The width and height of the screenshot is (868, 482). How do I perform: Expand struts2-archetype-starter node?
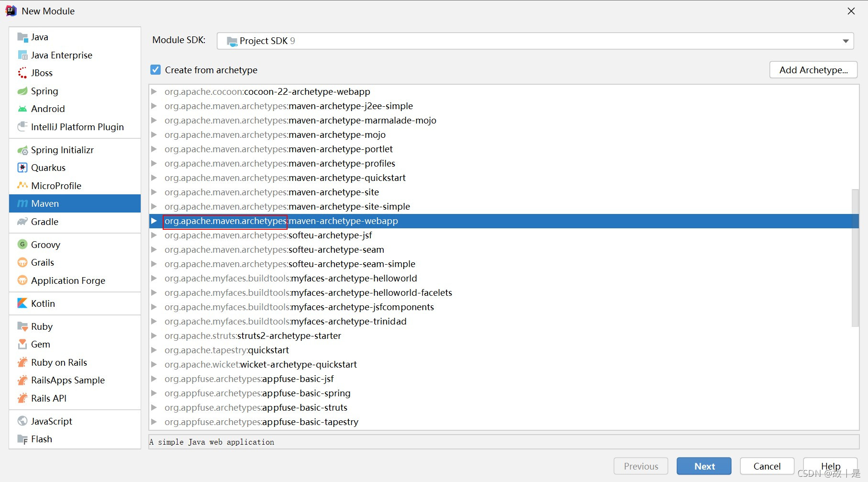tap(154, 336)
